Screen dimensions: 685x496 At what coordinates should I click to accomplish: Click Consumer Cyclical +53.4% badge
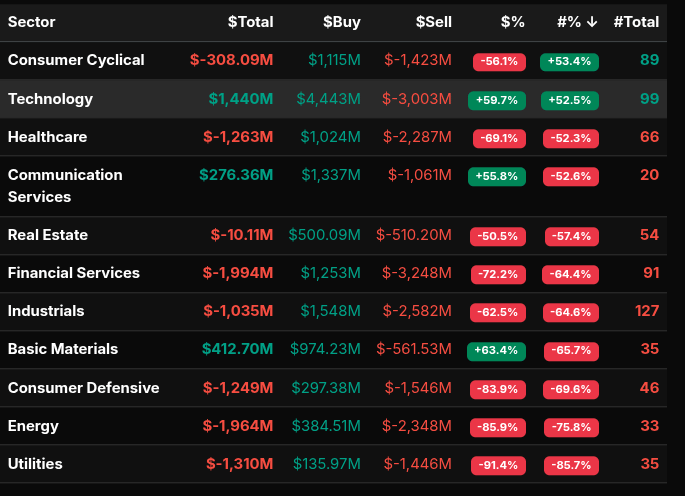click(569, 62)
